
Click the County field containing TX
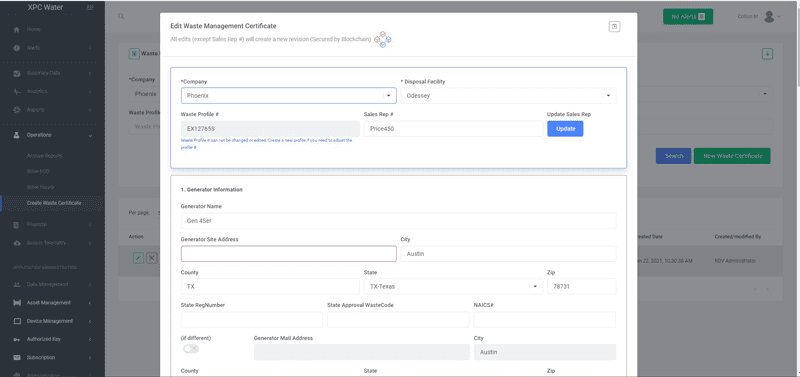[270, 287]
